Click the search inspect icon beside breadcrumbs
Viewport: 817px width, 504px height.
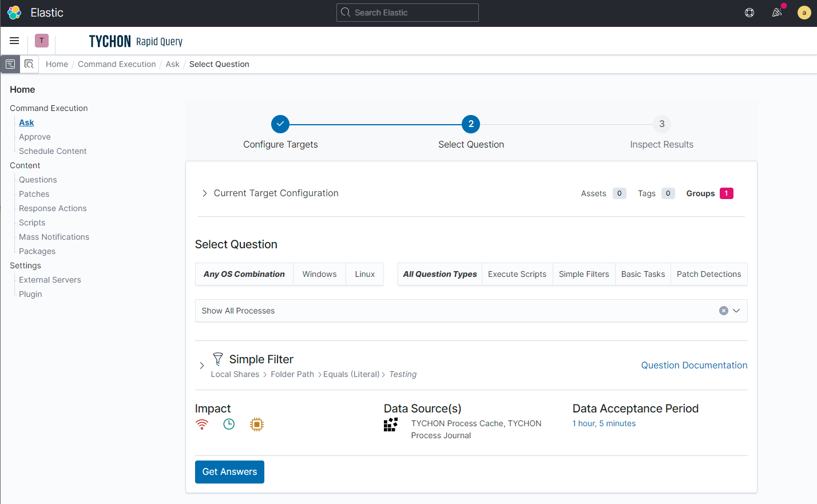tap(29, 64)
